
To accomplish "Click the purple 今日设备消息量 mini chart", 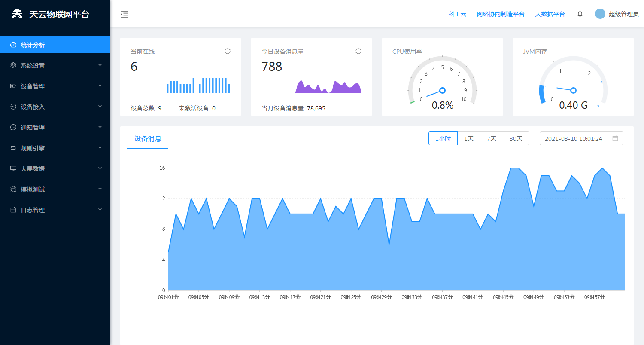I will pyautogui.click(x=328, y=86).
